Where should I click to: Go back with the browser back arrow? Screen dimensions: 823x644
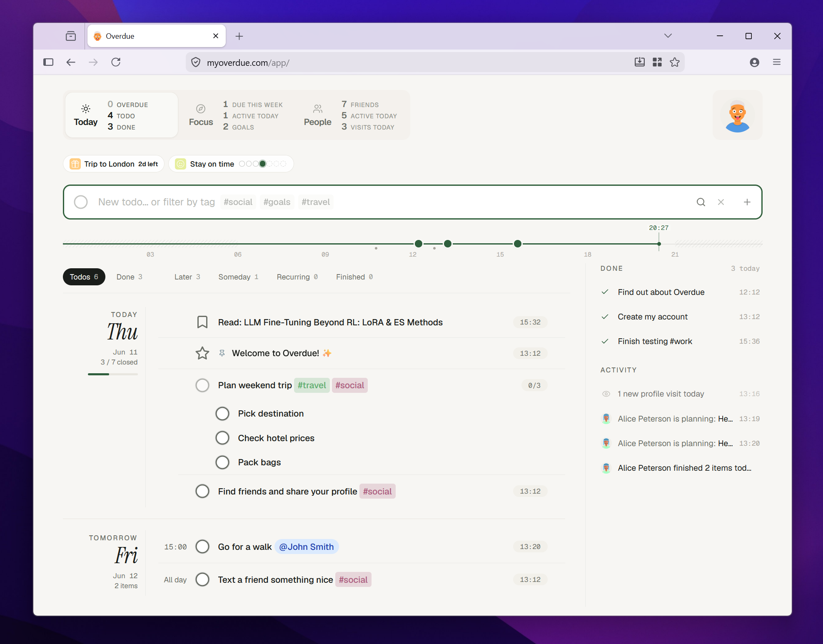71,62
